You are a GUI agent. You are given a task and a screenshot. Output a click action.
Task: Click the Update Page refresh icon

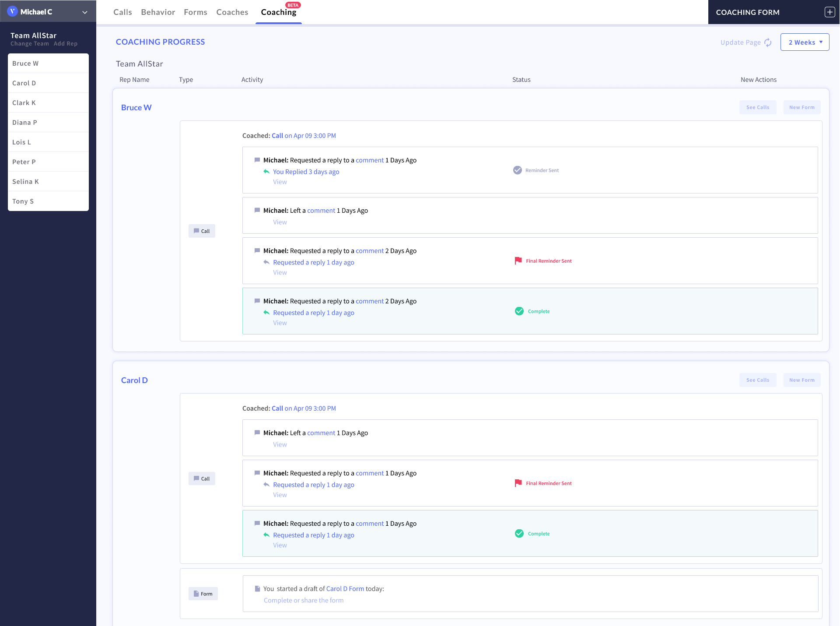point(768,42)
